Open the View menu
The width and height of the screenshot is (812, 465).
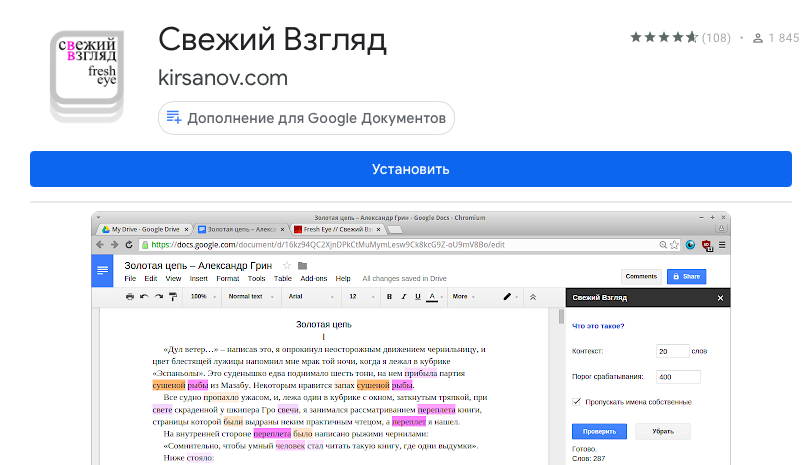point(173,279)
